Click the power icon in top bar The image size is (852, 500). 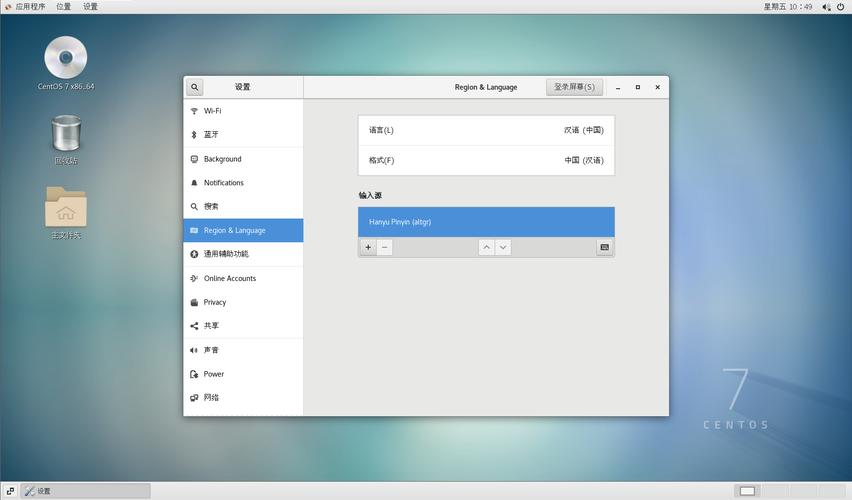tap(841, 7)
